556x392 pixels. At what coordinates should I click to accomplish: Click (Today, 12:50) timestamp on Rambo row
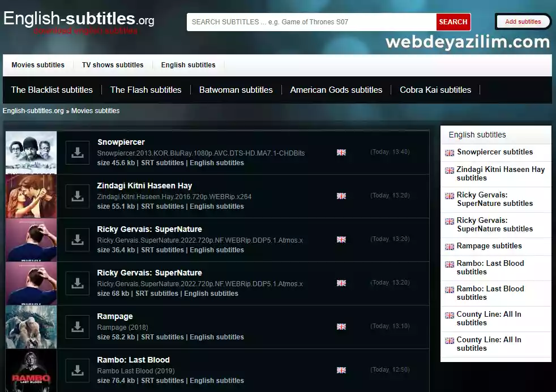click(x=390, y=370)
